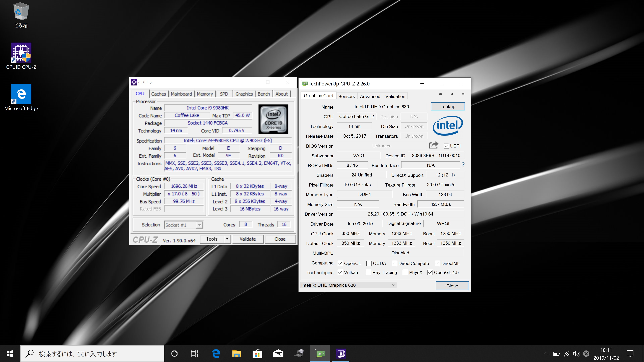
Task: Open Cortana from the taskbar
Action: pyautogui.click(x=174, y=353)
